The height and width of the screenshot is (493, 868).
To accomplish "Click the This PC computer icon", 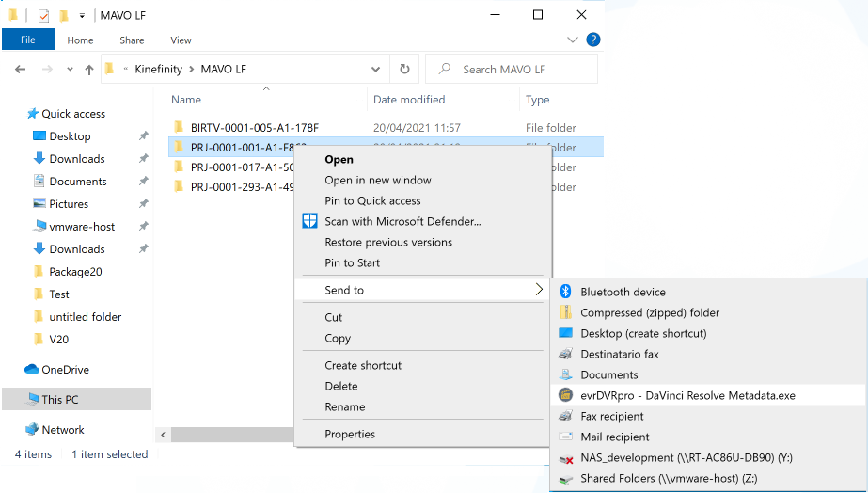I will tap(33, 399).
